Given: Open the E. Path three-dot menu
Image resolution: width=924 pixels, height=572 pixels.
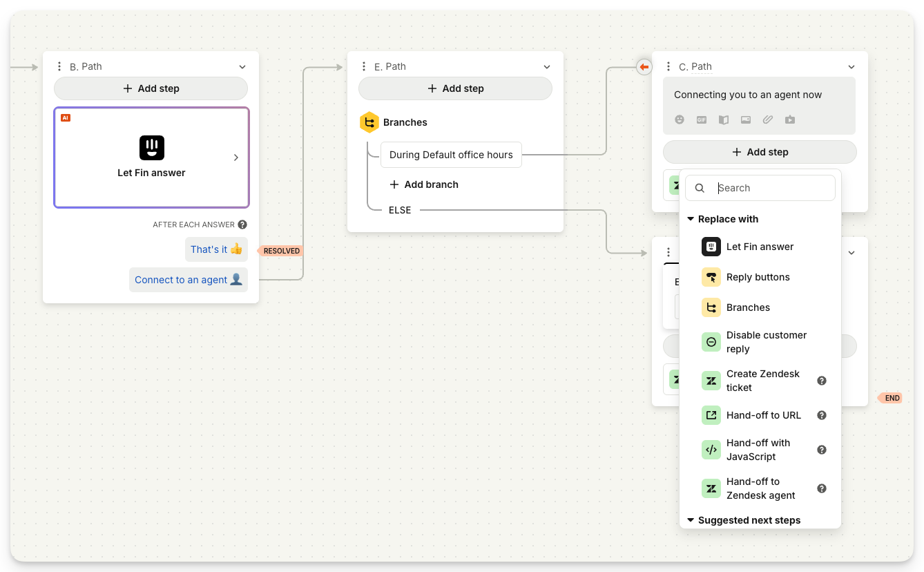Looking at the screenshot, I should pos(364,67).
